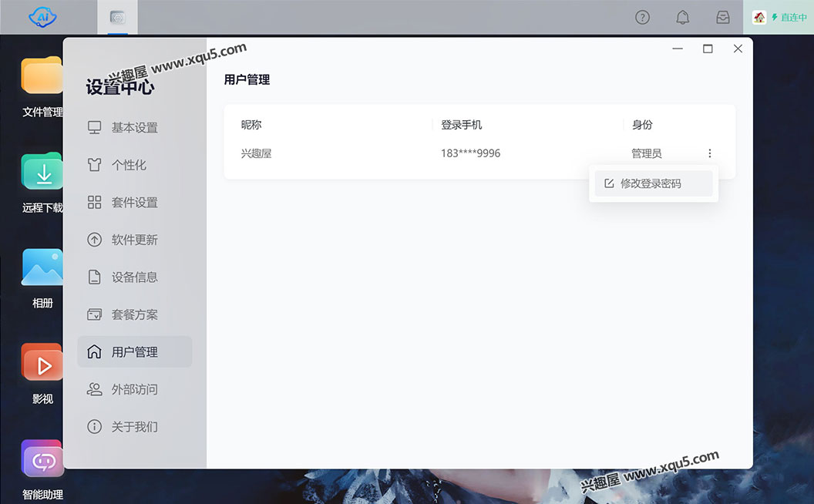The image size is (814, 504).
Task: Select 外部访问 in the sidebar
Action: point(134,389)
